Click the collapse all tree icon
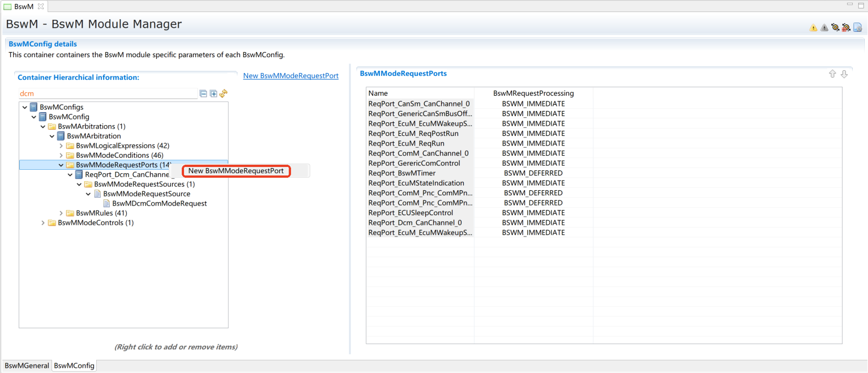This screenshot has width=868, height=373. click(203, 93)
